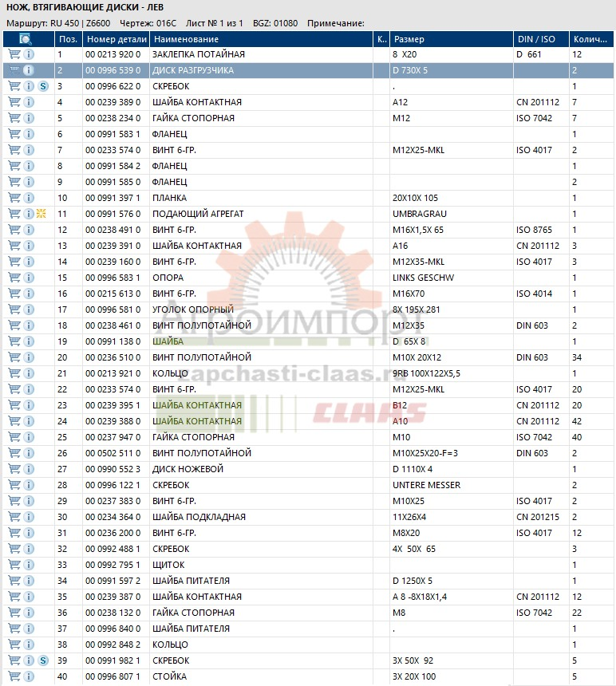The height and width of the screenshot is (686, 616).
Task: Open info for ДИСК НОЖЕВОЙ row
Action: (29, 469)
